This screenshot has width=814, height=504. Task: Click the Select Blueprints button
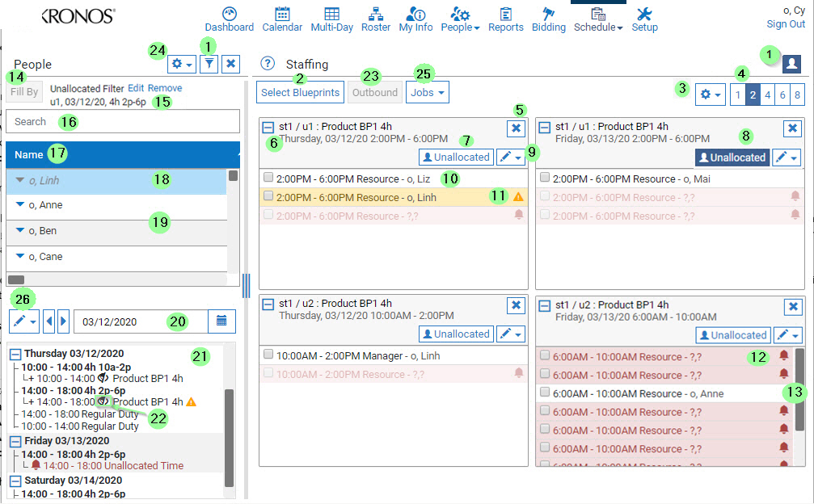tap(302, 92)
